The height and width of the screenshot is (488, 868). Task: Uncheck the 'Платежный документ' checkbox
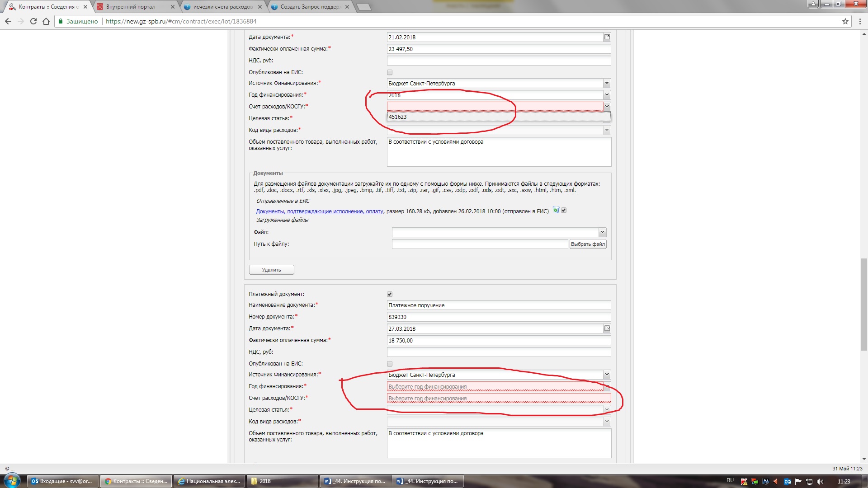point(390,294)
